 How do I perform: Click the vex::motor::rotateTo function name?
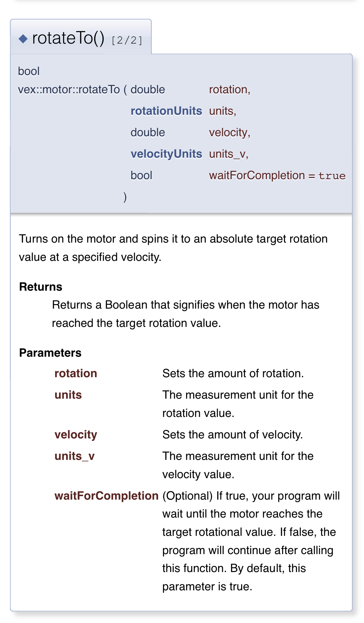[x=69, y=89]
